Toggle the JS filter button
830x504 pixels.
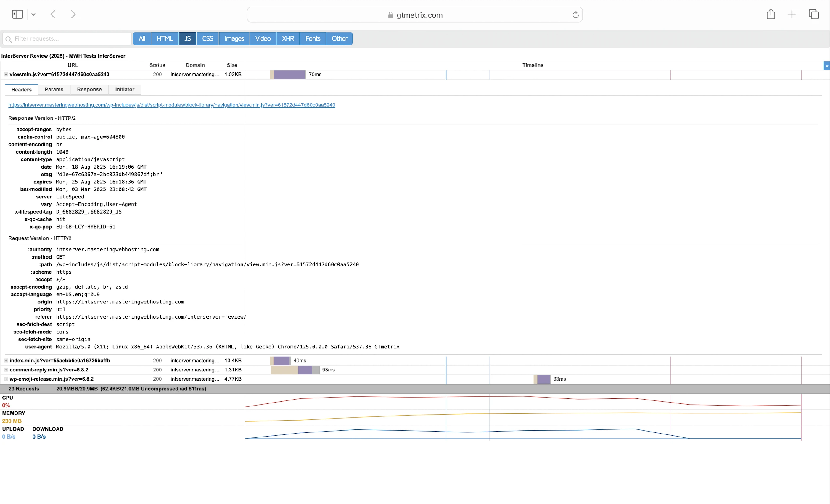click(x=187, y=38)
